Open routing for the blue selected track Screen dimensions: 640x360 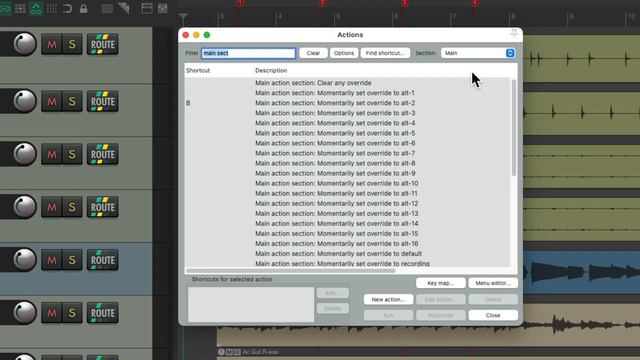click(102, 260)
